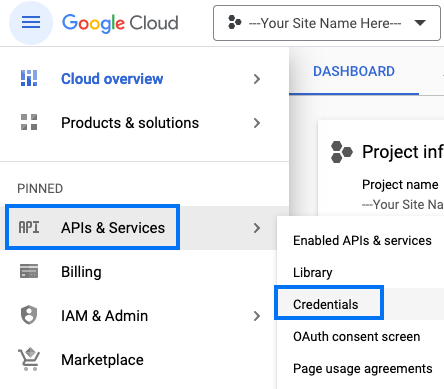Choose Credentials in the submenu
Screen dimensions: 444x389
[326, 304]
